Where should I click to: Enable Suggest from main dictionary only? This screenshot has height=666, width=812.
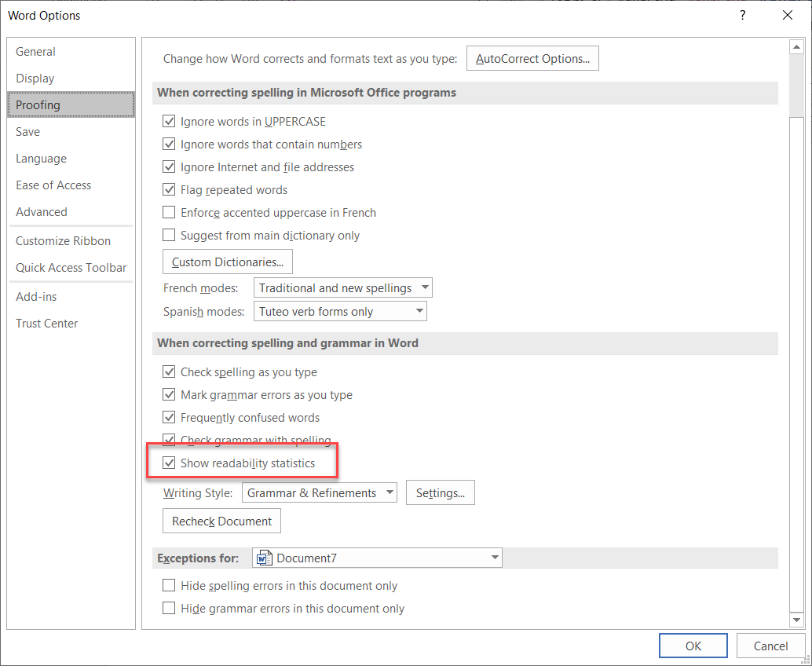pos(169,235)
